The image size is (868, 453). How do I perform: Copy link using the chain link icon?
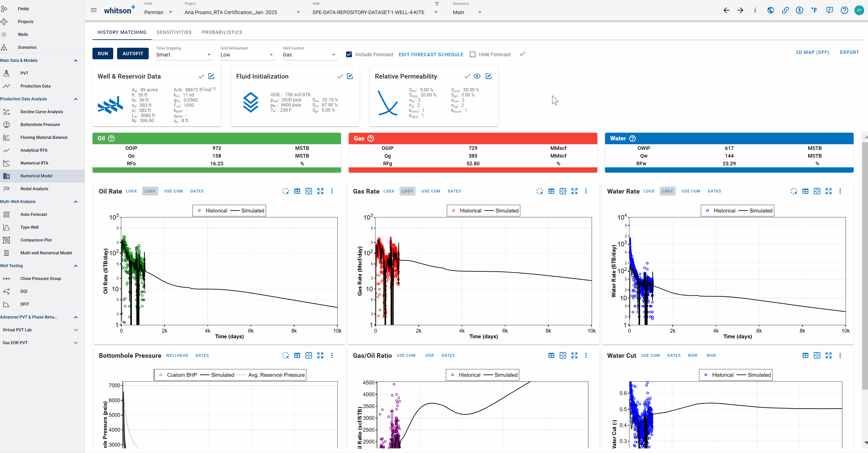[x=785, y=11]
